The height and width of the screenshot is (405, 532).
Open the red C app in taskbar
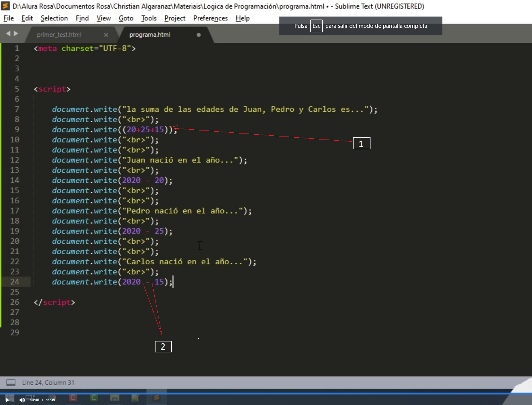73,397
